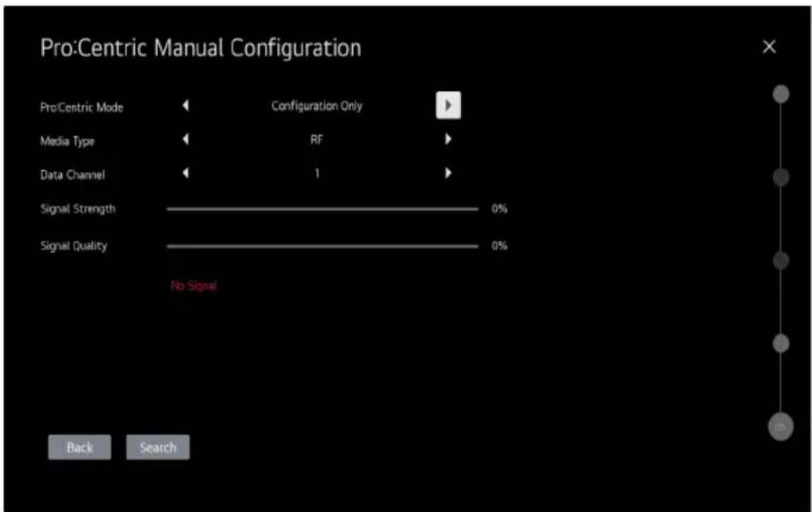
Task: Start channel Search button
Action: 158,447
